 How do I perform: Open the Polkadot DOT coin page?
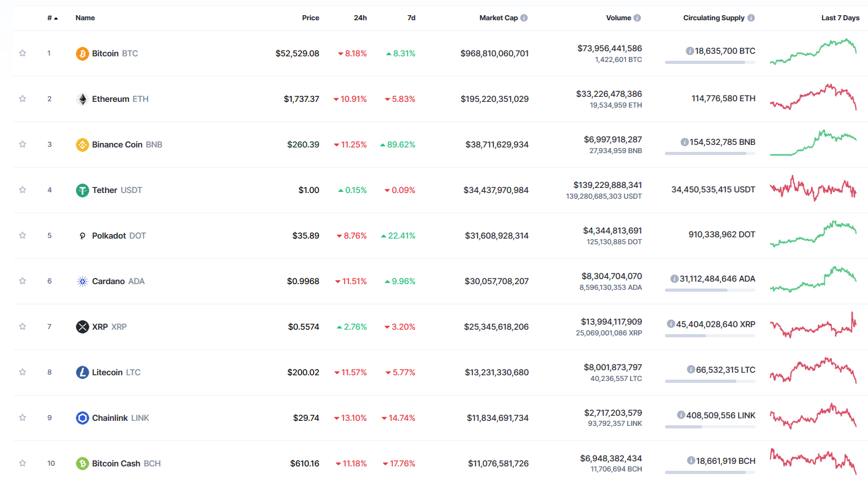(119, 236)
